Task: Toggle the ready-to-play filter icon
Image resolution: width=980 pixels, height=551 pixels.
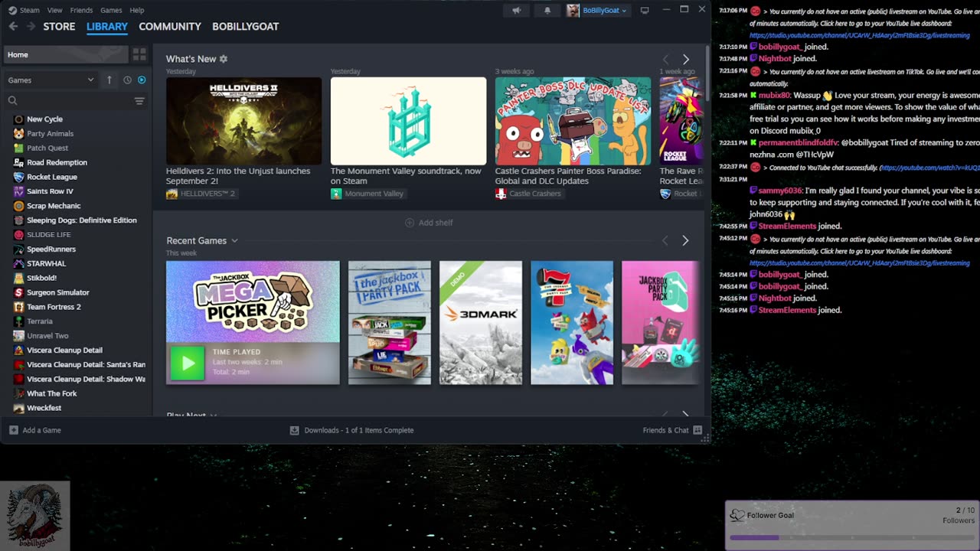Action: (141, 80)
